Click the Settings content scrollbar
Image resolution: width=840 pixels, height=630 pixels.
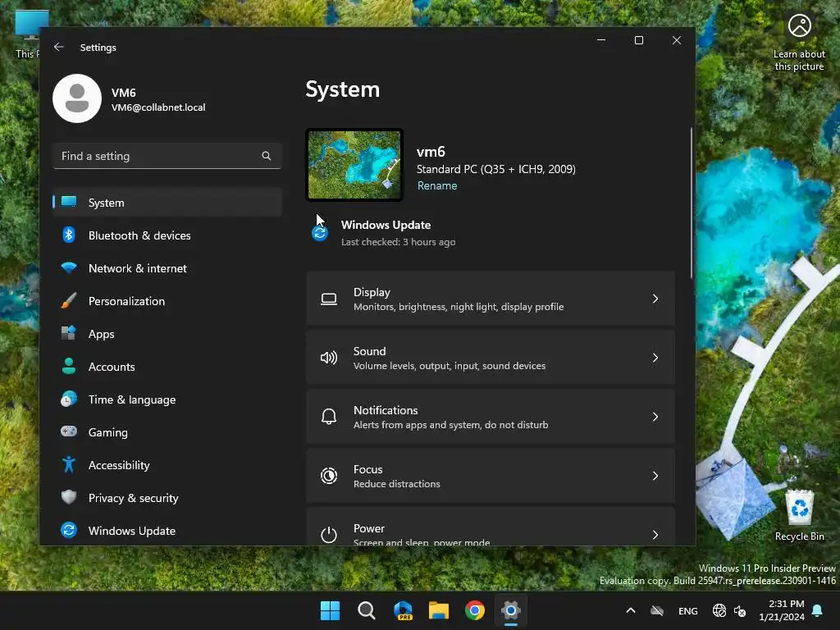(691, 203)
